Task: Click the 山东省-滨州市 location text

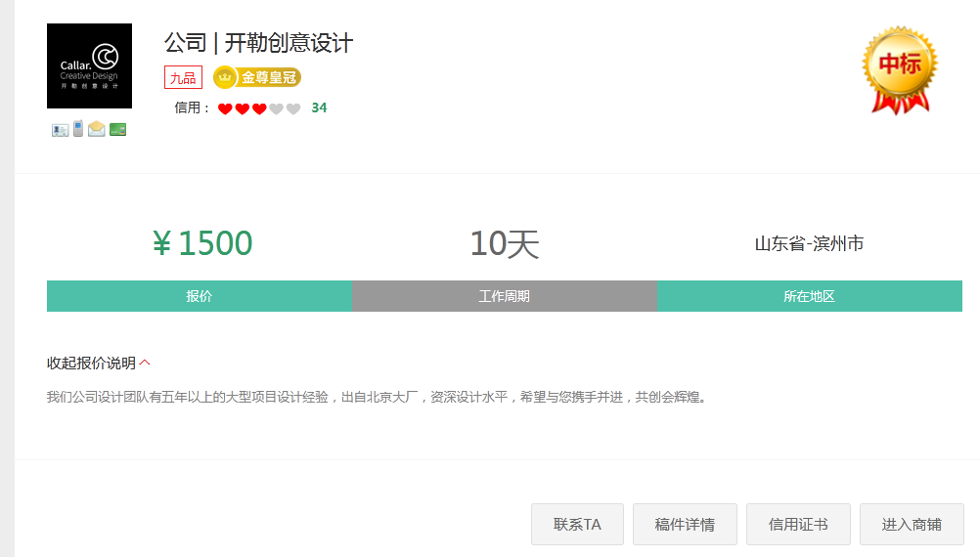Action: pyautogui.click(x=810, y=243)
